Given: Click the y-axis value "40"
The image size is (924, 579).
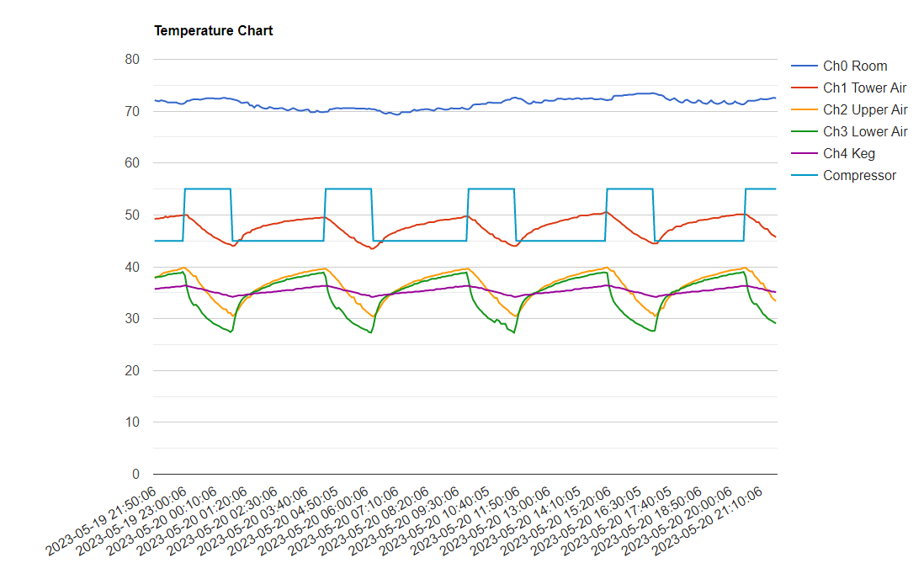Looking at the screenshot, I should [x=132, y=267].
